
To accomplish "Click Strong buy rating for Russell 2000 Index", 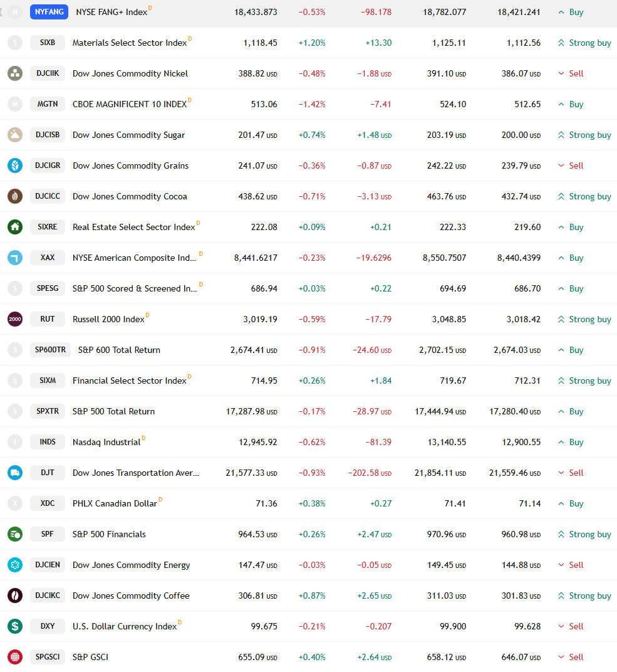I will [x=584, y=319].
